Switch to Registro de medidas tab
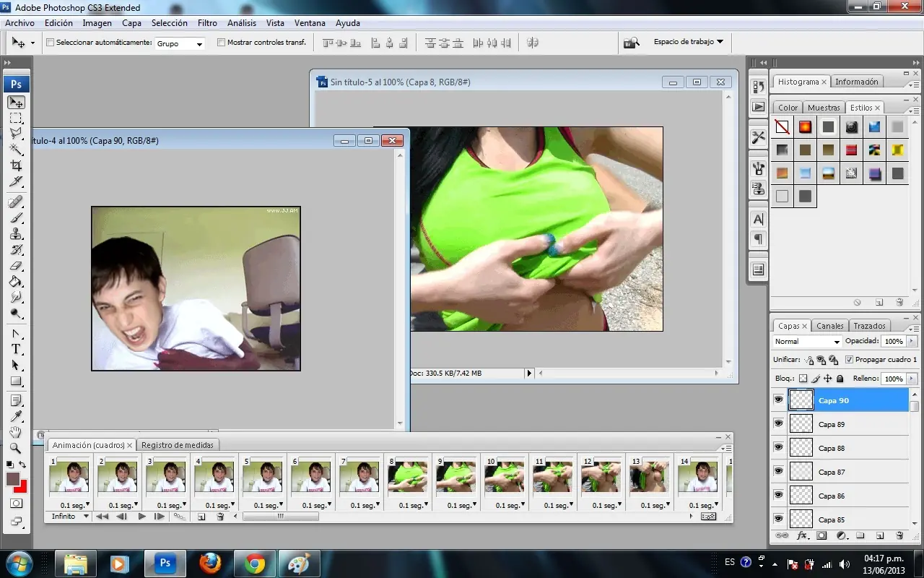Viewport: 924px width, 578px height. pos(177,445)
